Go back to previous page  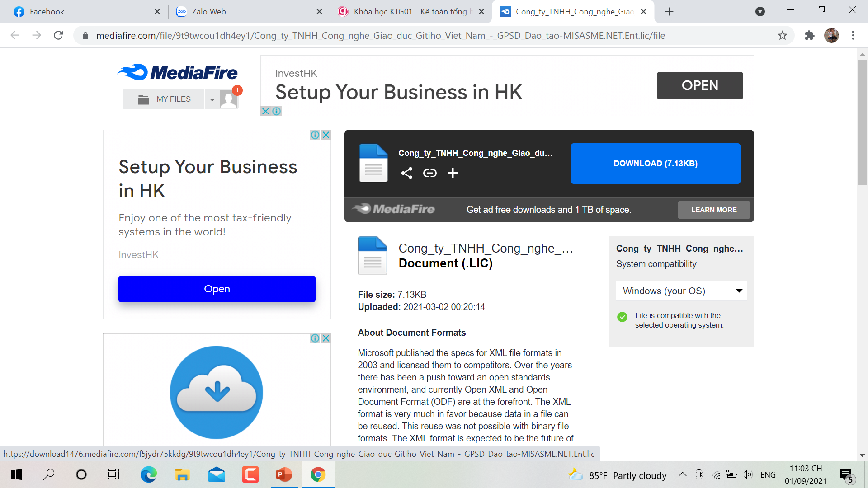click(x=15, y=35)
